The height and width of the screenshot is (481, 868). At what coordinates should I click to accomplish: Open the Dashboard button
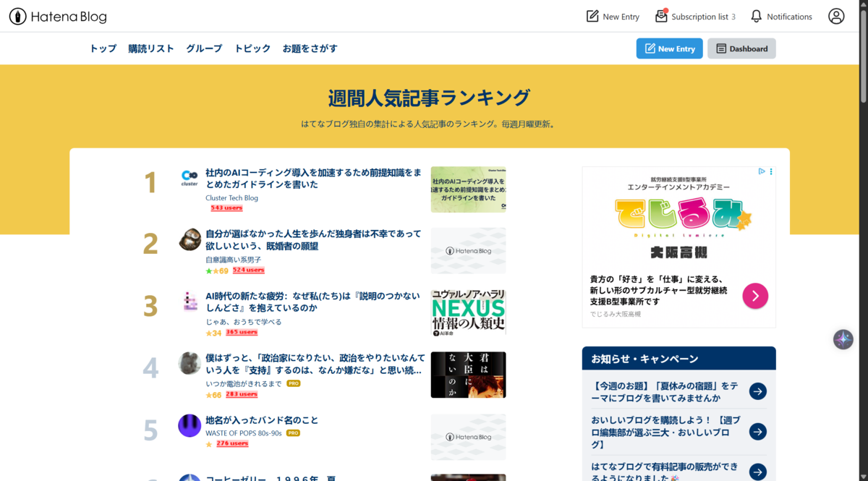(x=741, y=48)
